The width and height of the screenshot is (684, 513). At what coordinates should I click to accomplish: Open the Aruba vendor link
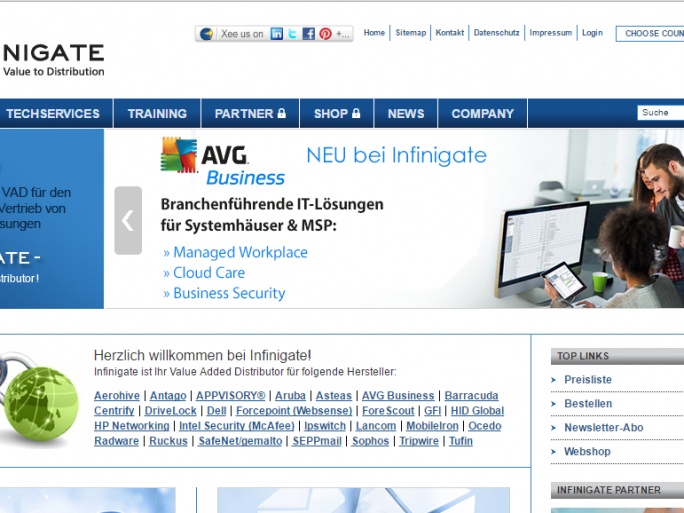pos(290,396)
